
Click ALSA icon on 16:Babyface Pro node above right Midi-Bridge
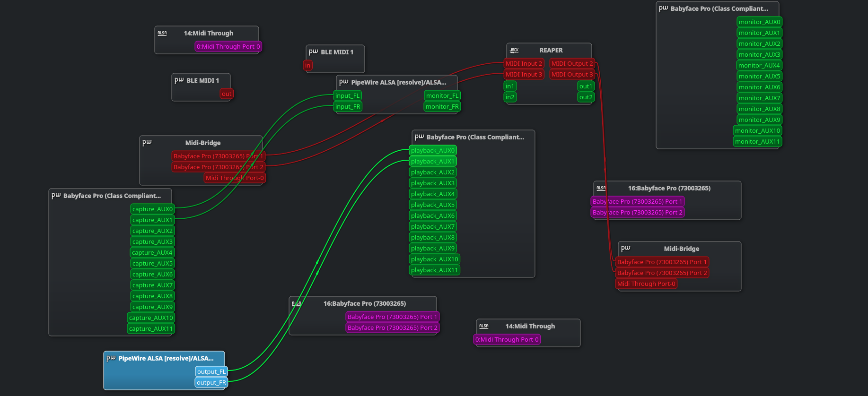(x=601, y=188)
